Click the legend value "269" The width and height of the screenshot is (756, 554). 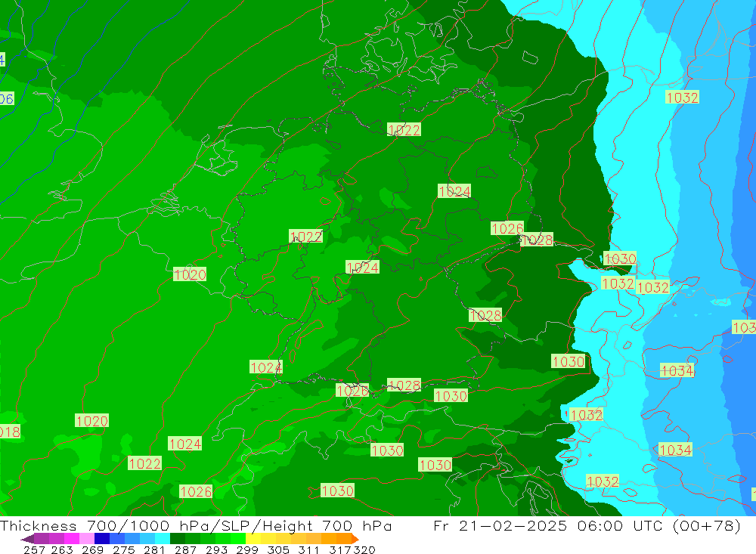coord(92,549)
